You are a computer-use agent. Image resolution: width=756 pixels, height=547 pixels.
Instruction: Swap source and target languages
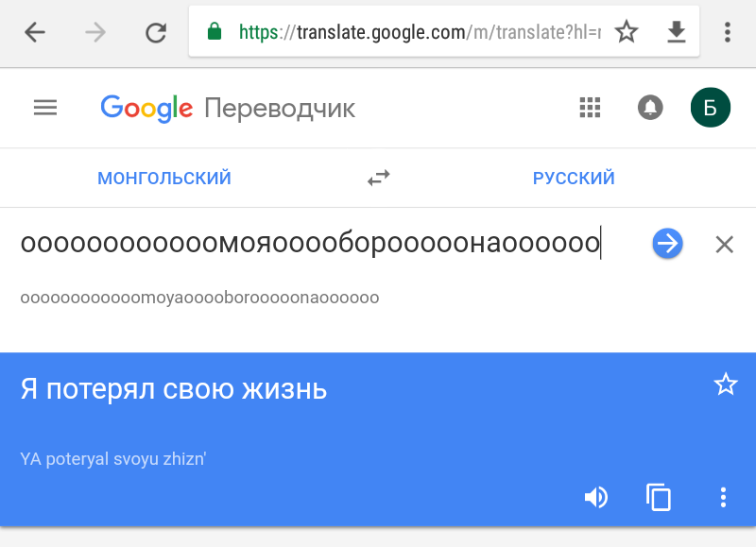point(379,178)
